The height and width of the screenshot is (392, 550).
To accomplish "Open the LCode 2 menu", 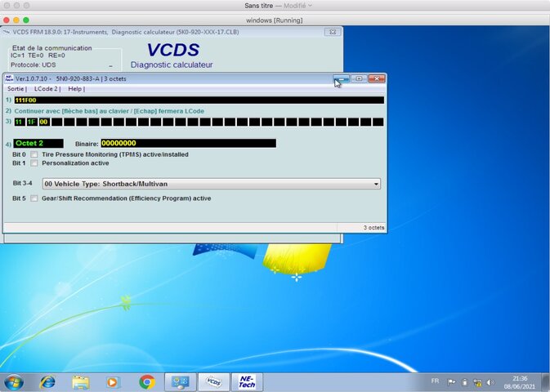I will (46, 89).
